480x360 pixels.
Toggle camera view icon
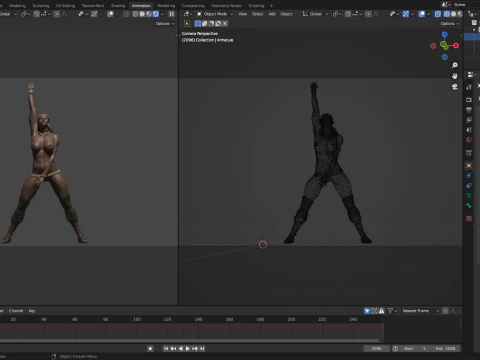455,87
